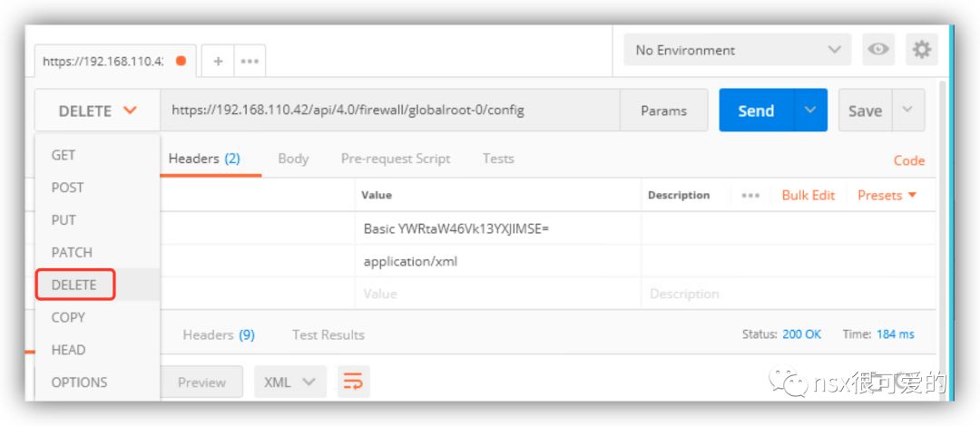Choose POST from the method list

pyautogui.click(x=97, y=188)
